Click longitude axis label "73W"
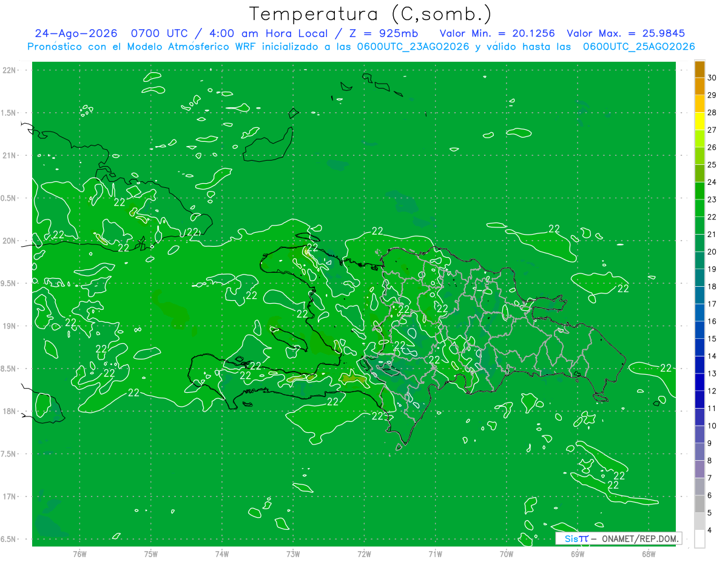The image size is (728, 562). (293, 554)
